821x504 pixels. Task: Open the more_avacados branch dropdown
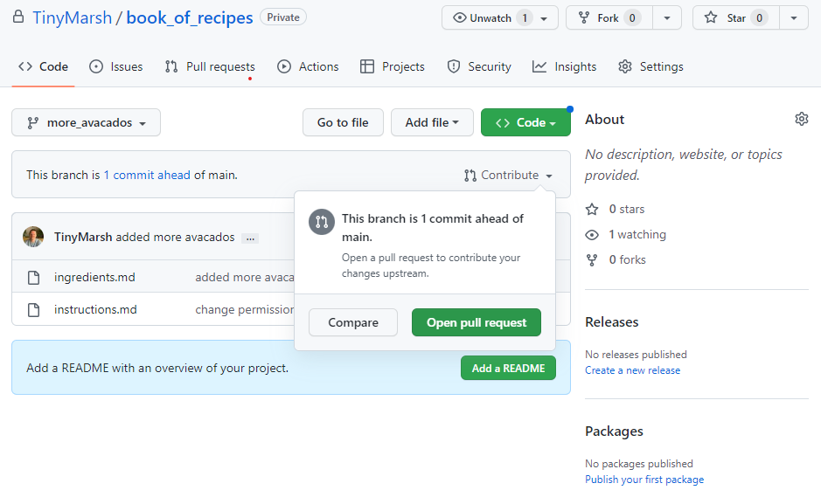[85, 122]
